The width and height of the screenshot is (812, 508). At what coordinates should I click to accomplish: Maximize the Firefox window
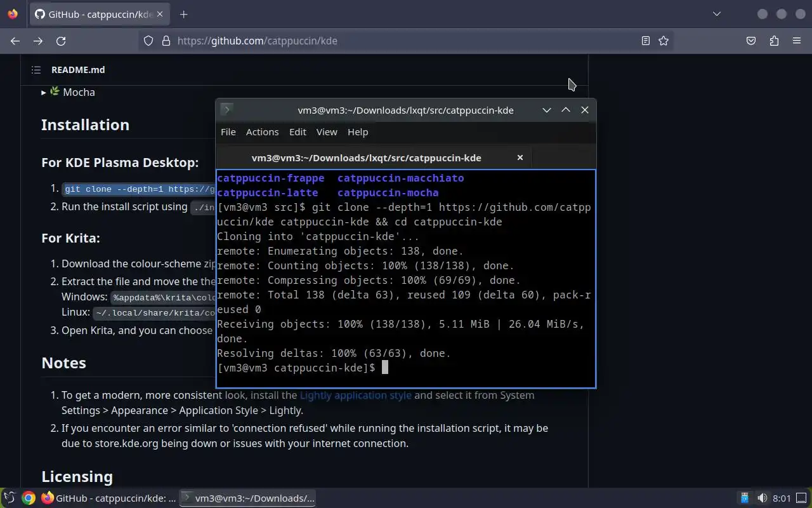pyautogui.click(x=782, y=14)
